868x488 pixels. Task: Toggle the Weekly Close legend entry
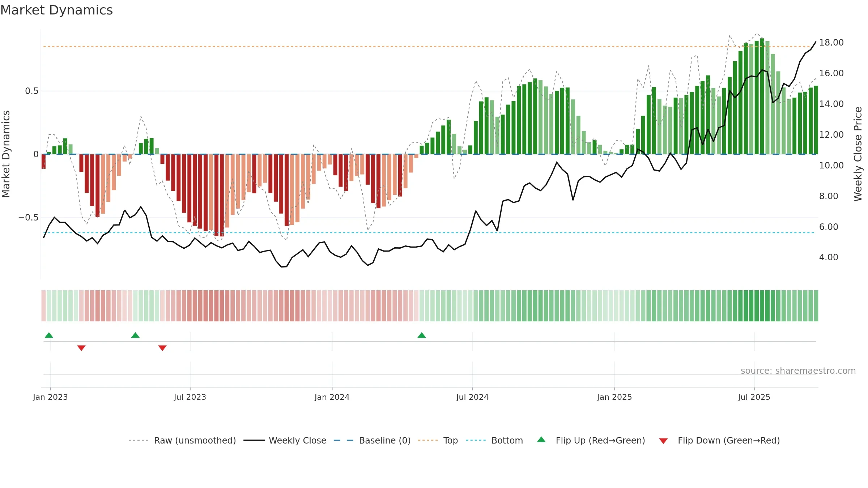tap(285, 440)
